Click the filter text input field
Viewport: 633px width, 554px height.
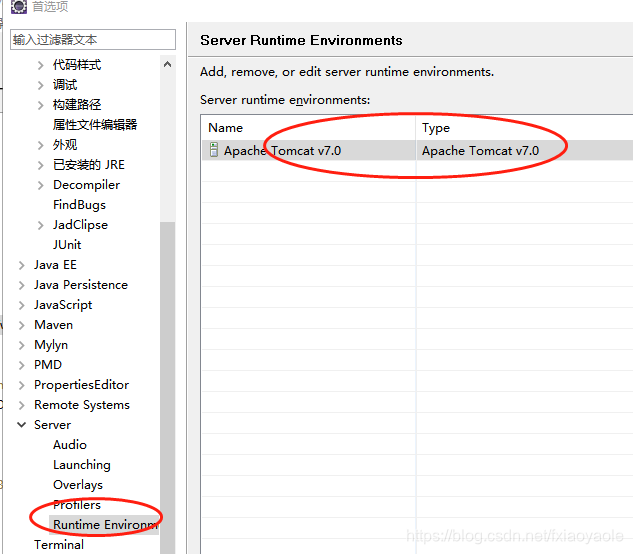pos(93,40)
